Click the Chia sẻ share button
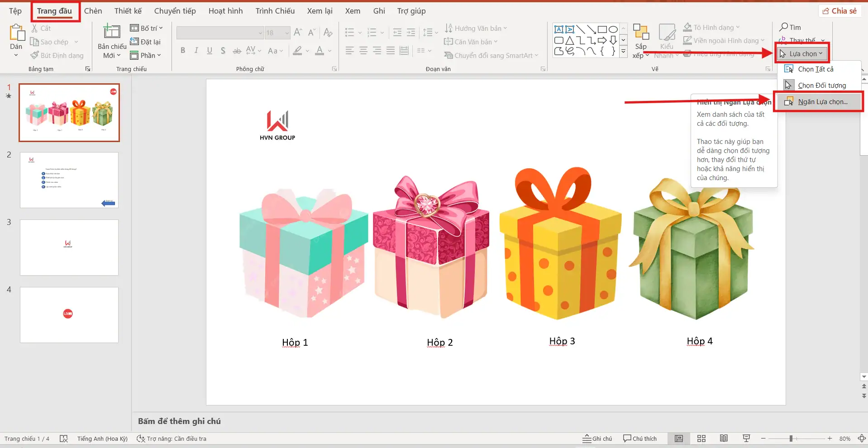The image size is (868, 448). point(839,11)
